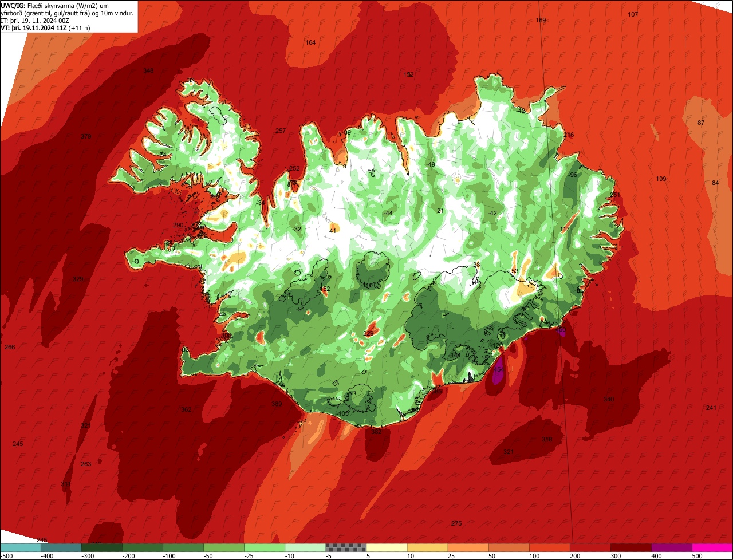Click the palest green -10 to -5 swatch
733x560 pixels.
point(305,547)
